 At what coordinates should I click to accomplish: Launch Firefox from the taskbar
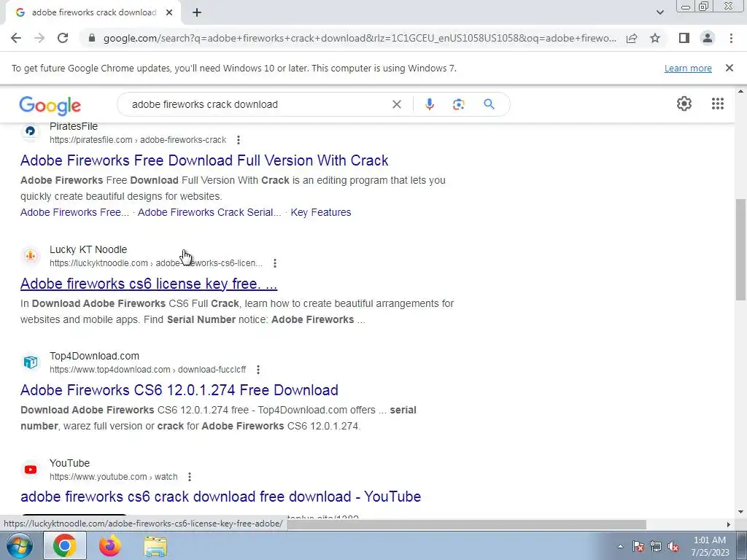(x=110, y=545)
